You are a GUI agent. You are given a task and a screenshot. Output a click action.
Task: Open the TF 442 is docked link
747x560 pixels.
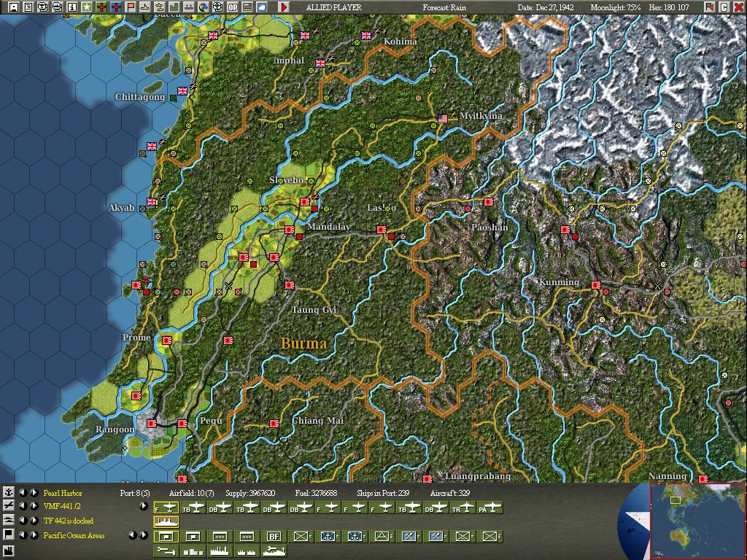point(68,521)
